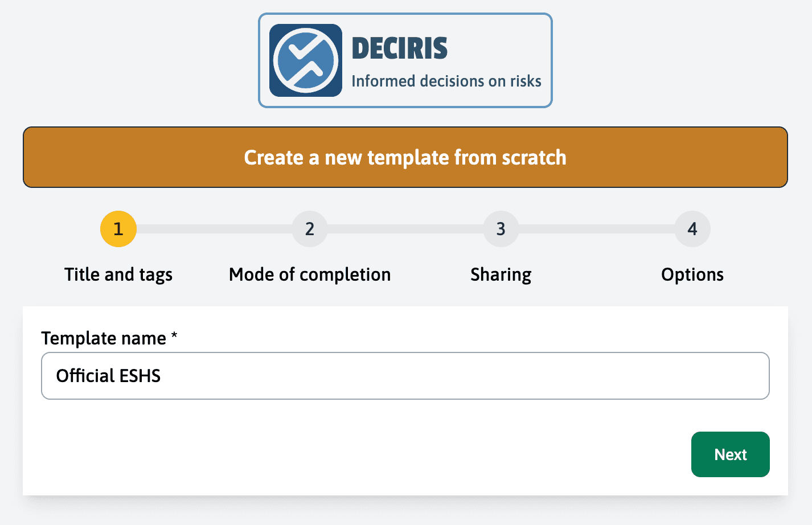The width and height of the screenshot is (812, 525).
Task: Click the Deciris checkmark logo icon
Action: [x=305, y=59]
